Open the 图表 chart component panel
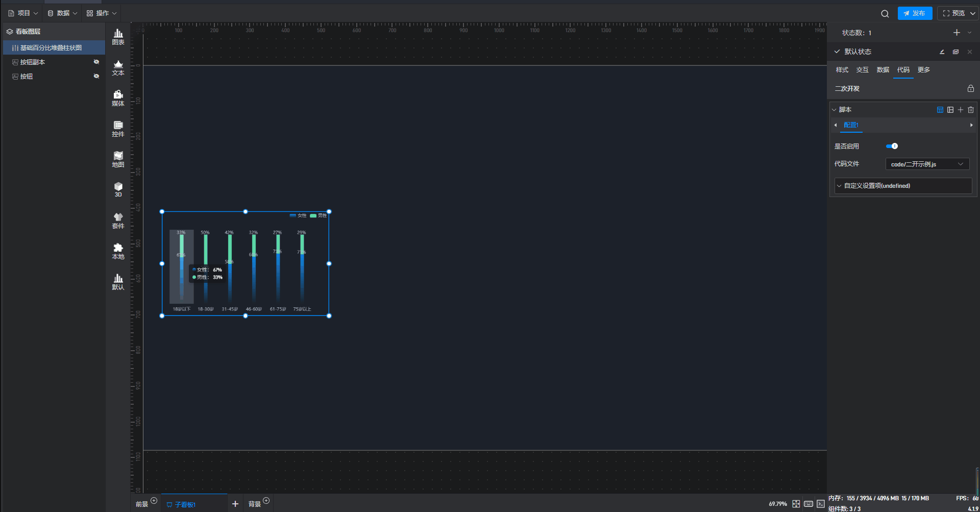The image size is (980, 512). pos(118,37)
